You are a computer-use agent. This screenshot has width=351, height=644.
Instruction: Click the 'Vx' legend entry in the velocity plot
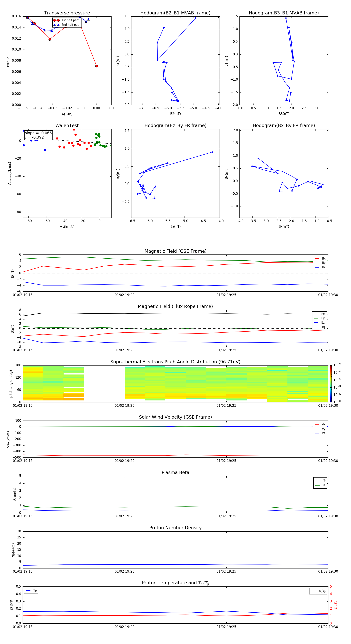pyautogui.click(x=320, y=425)
